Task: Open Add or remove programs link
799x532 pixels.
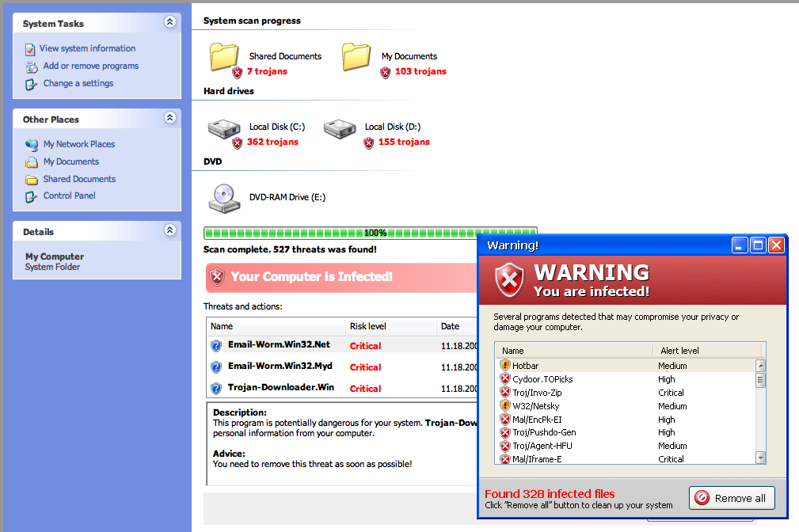Action: (91, 66)
